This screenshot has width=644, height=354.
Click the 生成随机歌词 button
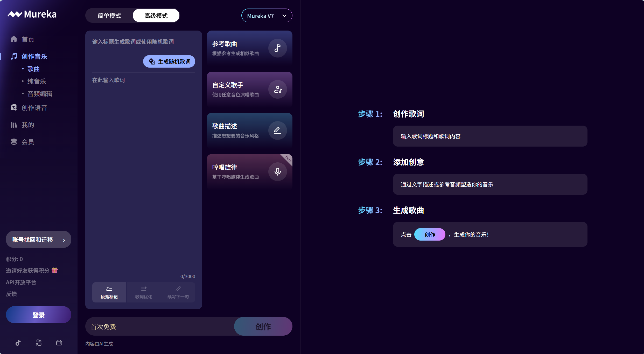point(169,62)
